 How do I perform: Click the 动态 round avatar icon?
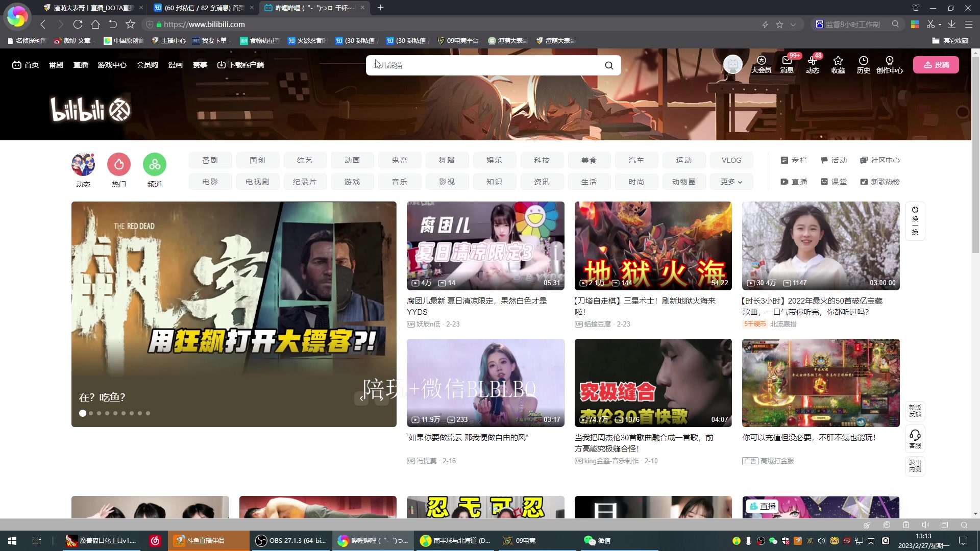click(x=83, y=164)
